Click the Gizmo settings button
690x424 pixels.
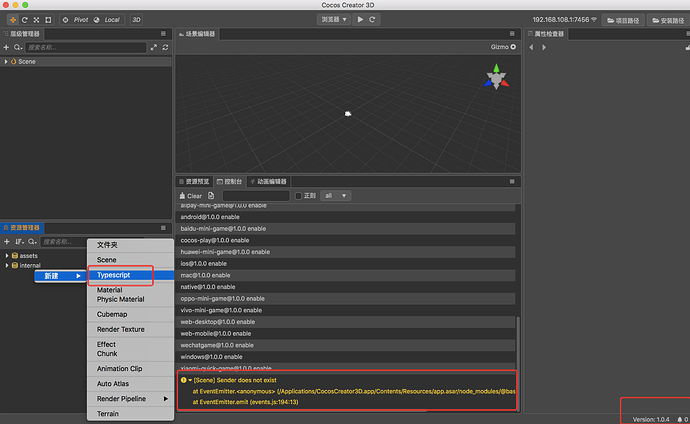[503, 47]
